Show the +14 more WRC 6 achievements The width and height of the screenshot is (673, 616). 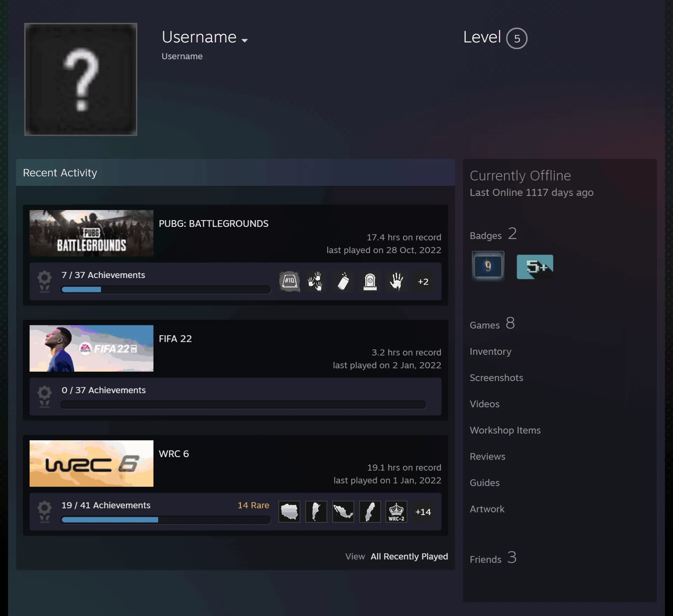[x=423, y=512]
